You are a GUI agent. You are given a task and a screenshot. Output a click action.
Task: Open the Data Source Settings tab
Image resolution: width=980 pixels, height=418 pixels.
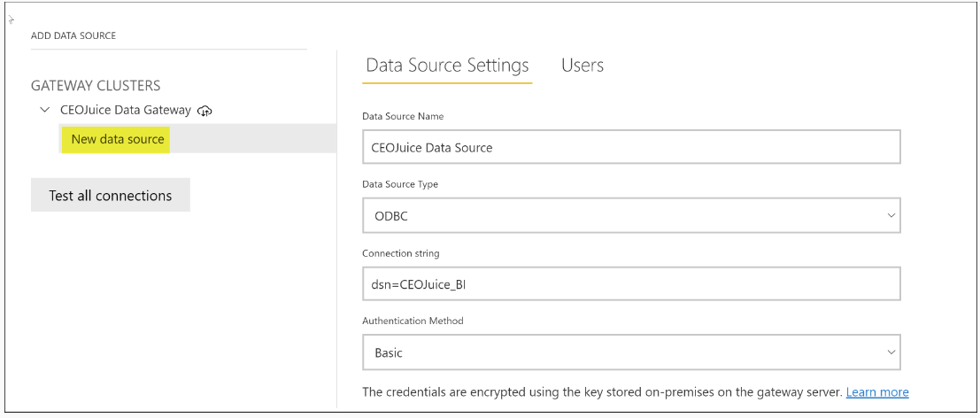(x=447, y=66)
